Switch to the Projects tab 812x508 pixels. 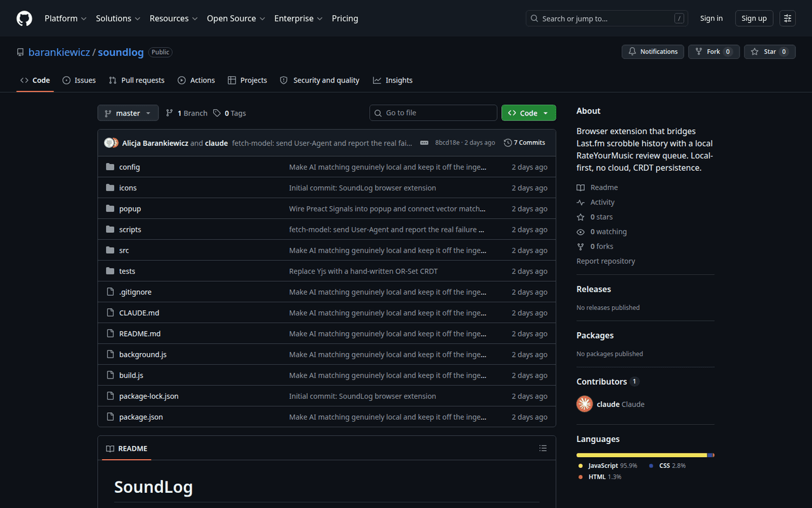pyautogui.click(x=247, y=80)
